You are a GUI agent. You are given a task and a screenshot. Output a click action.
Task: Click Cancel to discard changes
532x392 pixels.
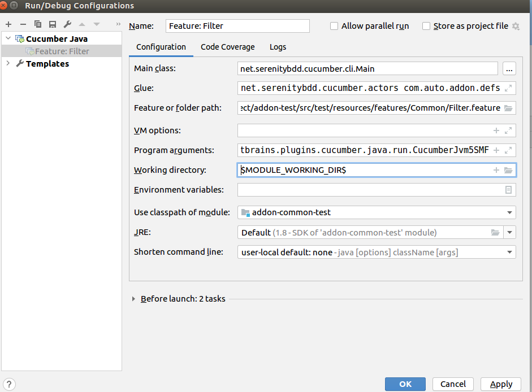pyautogui.click(x=453, y=384)
